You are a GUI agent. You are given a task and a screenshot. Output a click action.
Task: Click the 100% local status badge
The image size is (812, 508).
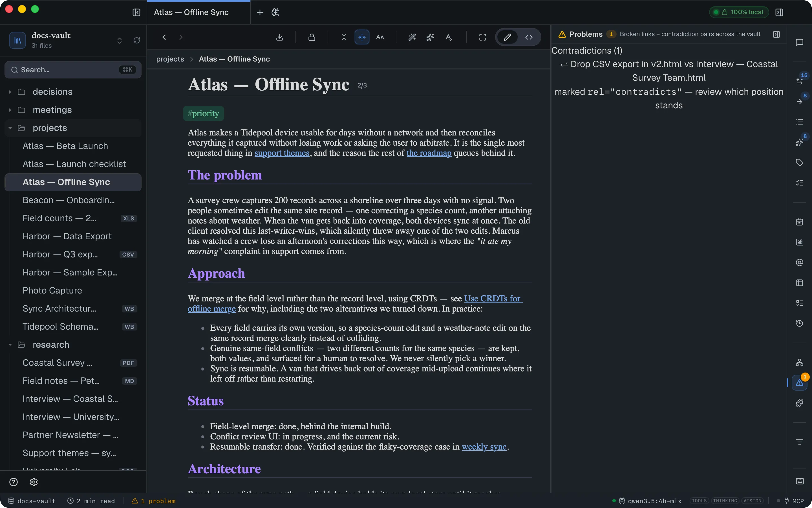click(x=739, y=12)
